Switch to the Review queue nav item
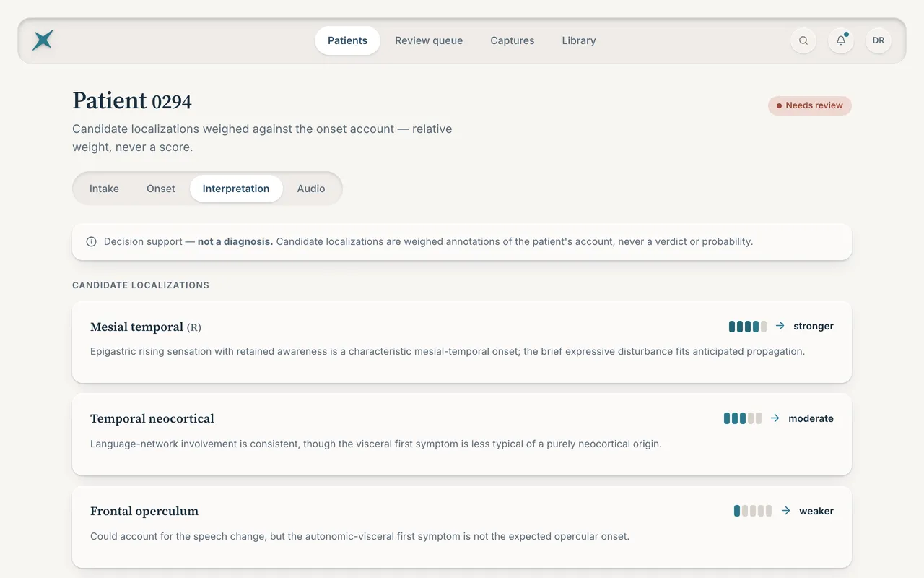The width and height of the screenshot is (924, 578). pos(429,40)
